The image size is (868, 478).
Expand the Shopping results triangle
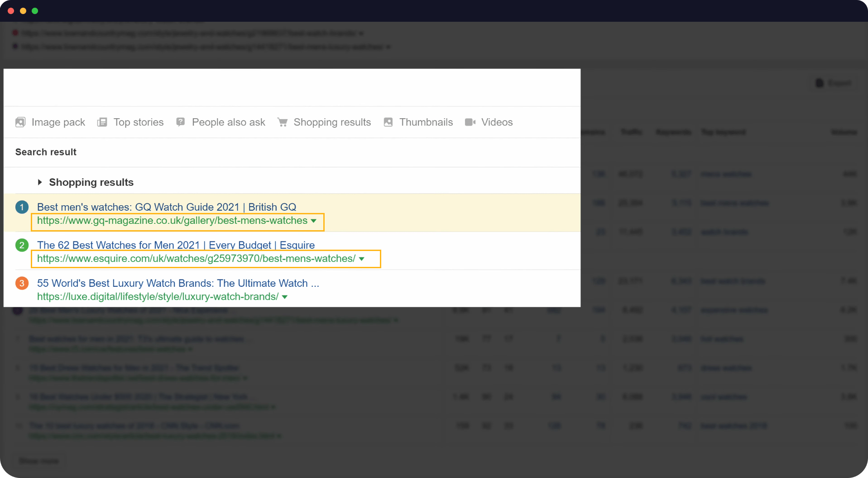[40, 182]
